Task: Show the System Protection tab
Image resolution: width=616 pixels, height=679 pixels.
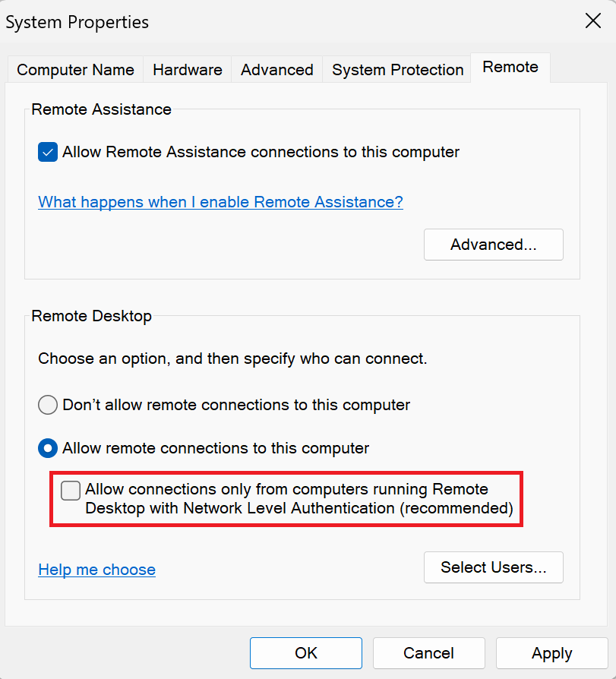Action: (397, 70)
